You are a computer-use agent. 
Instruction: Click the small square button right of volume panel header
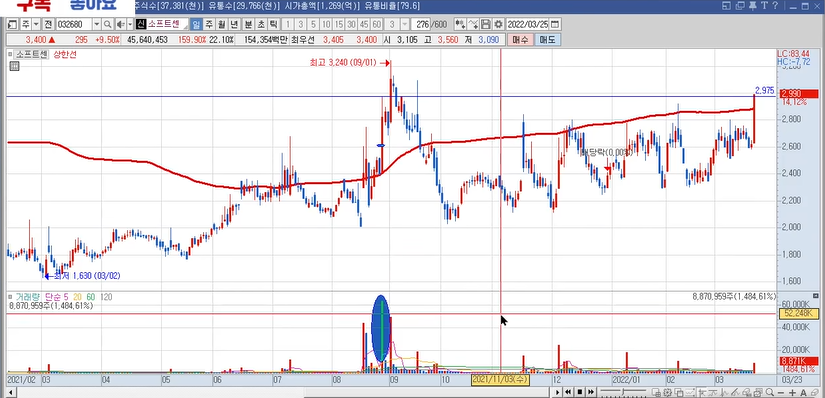tap(816, 297)
